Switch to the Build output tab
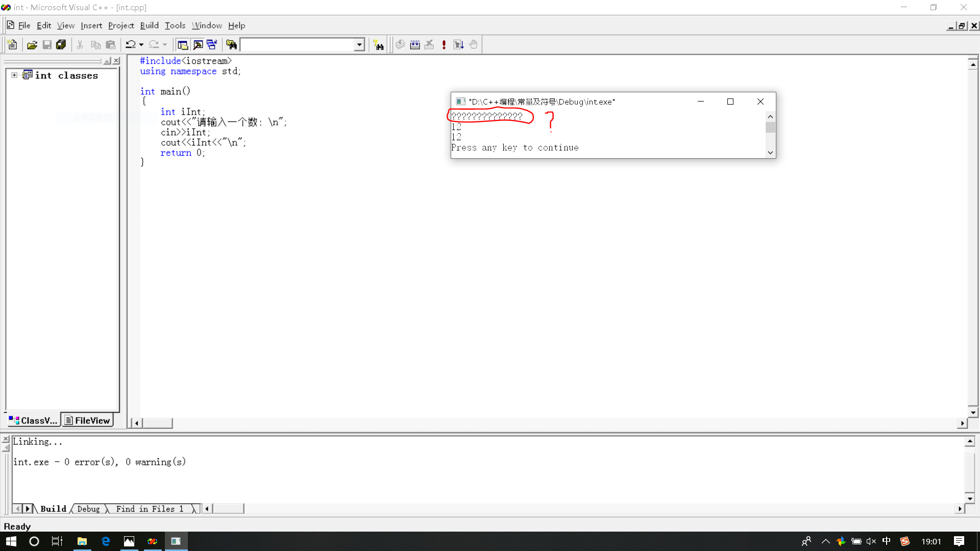 tap(53, 509)
